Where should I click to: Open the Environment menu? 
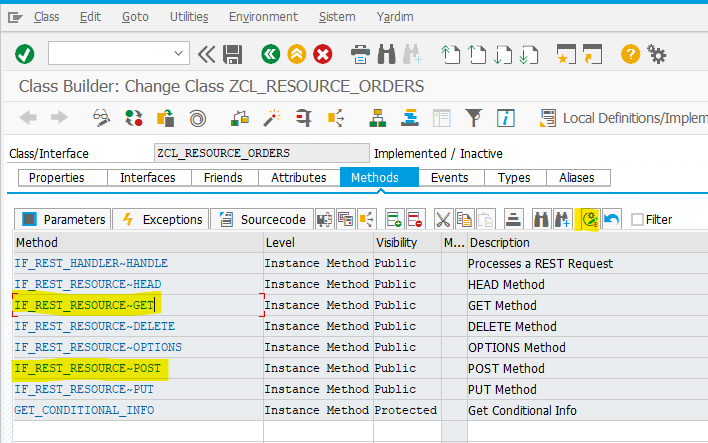[263, 17]
